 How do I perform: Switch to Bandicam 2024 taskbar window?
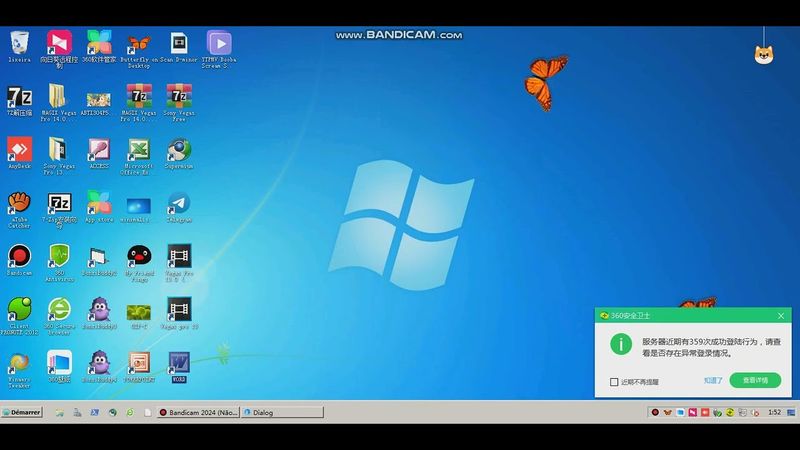coord(198,412)
